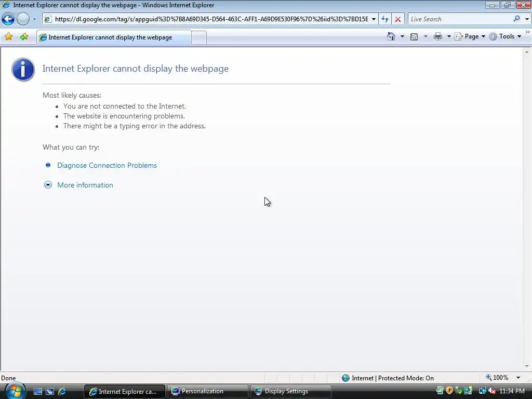Click the globe icon in status bar
The image size is (532, 399).
click(x=345, y=378)
